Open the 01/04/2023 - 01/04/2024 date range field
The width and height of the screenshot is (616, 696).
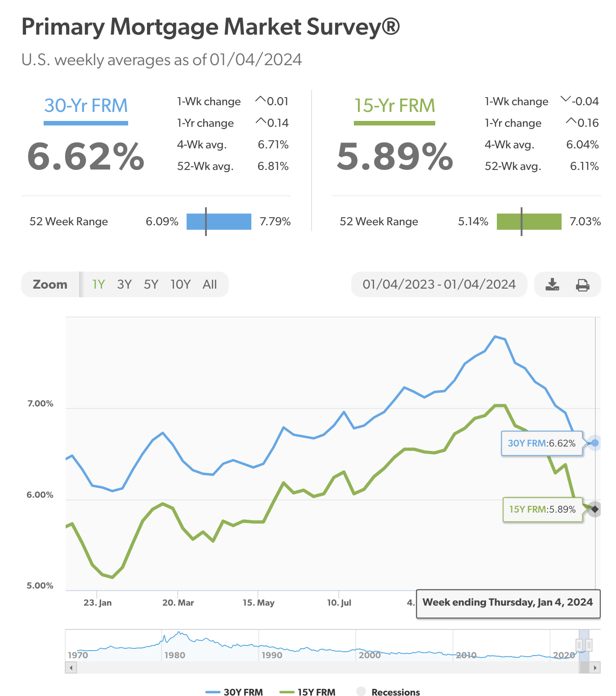point(439,285)
